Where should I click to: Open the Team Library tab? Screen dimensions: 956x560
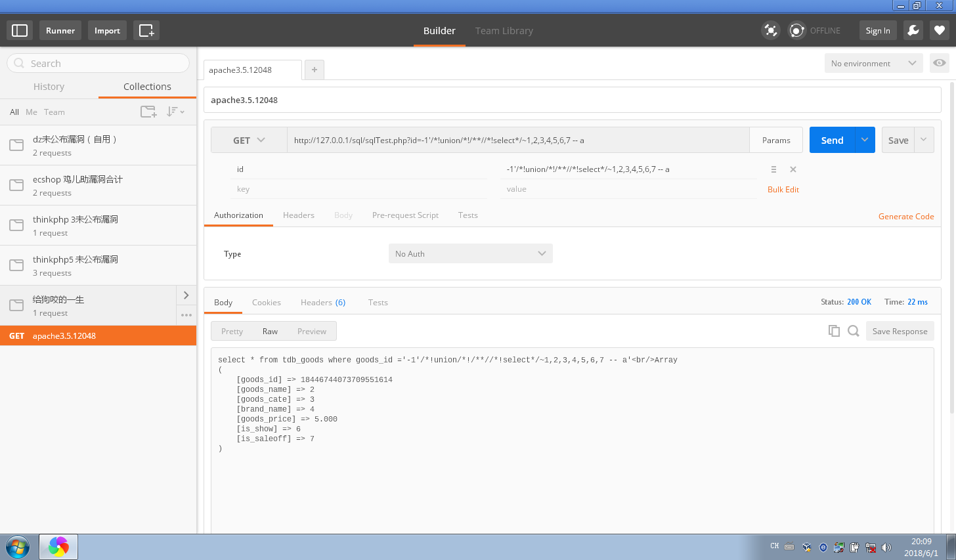(504, 31)
